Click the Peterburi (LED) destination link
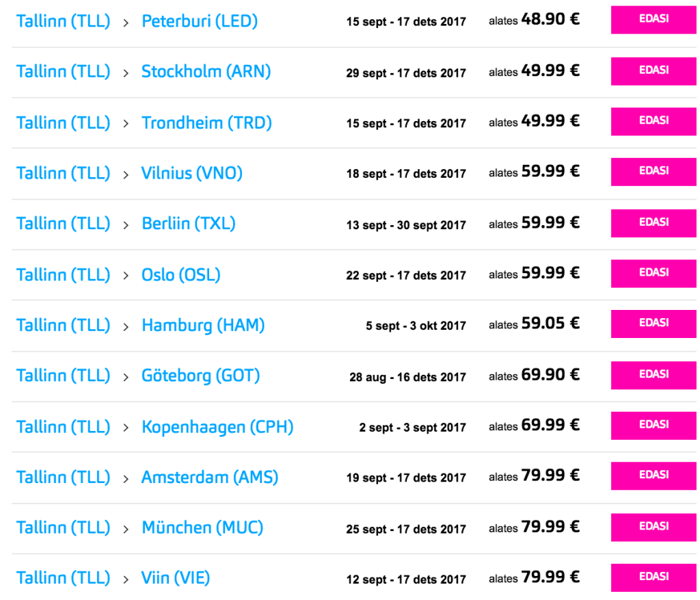 200,21
